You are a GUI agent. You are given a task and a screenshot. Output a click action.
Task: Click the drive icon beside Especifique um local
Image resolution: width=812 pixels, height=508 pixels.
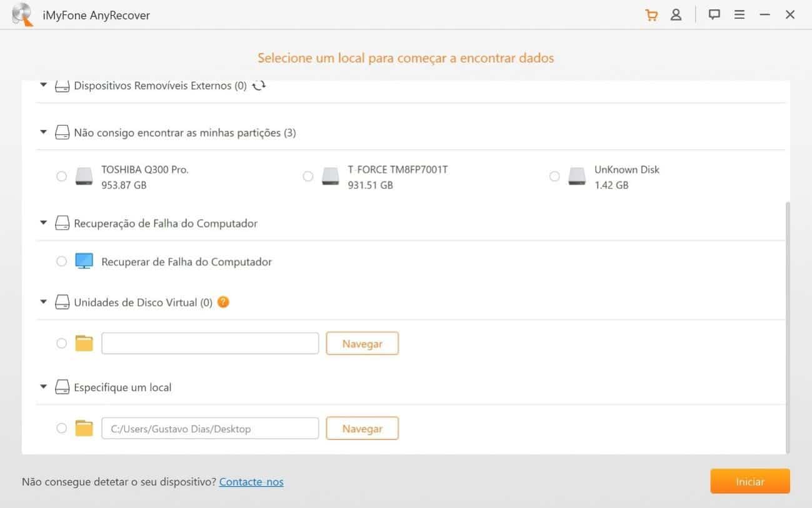62,388
